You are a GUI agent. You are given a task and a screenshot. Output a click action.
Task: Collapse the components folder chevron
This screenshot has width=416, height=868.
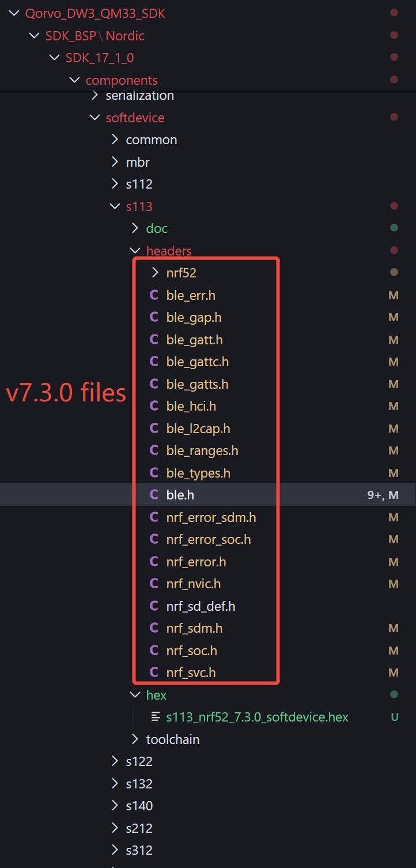coord(74,80)
